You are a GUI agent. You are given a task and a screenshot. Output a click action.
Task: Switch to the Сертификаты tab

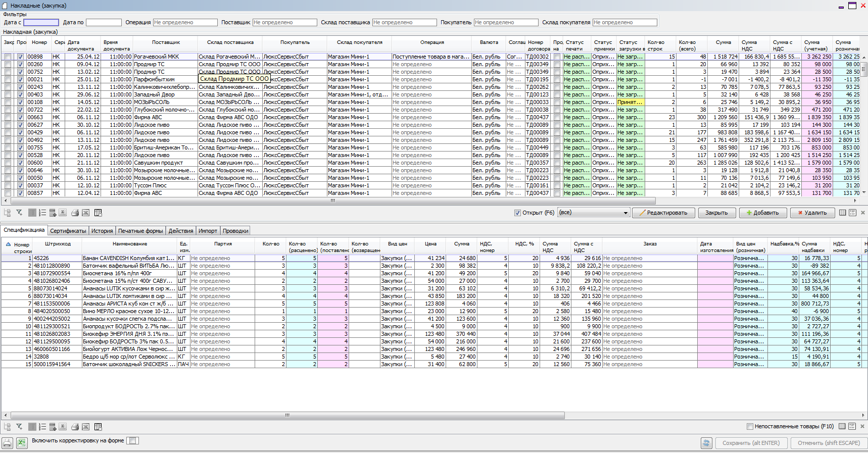68,231
